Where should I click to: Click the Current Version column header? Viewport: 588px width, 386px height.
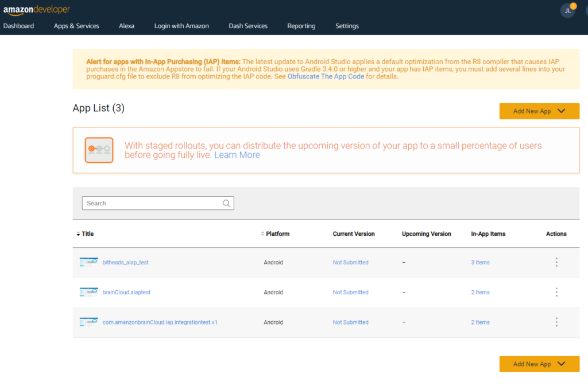pyautogui.click(x=354, y=234)
